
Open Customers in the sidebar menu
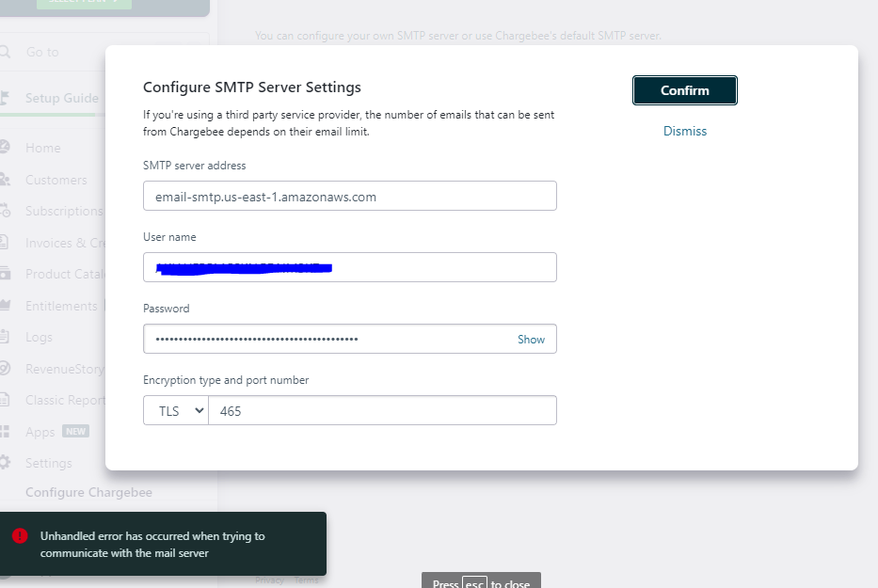point(56,180)
